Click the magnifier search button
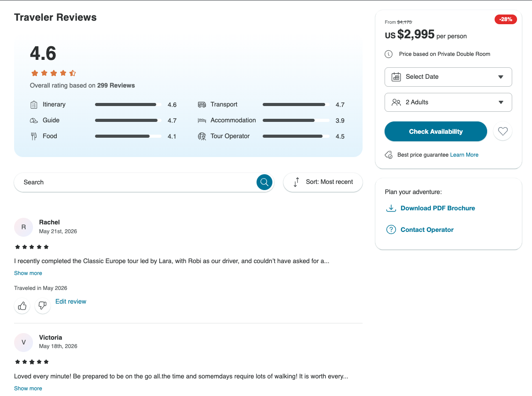The height and width of the screenshot is (396, 532). tap(264, 182)
